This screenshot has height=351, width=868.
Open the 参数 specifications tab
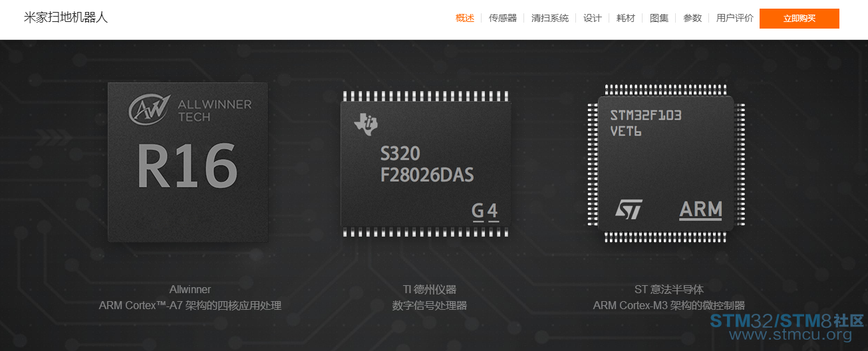pos(692,18)
